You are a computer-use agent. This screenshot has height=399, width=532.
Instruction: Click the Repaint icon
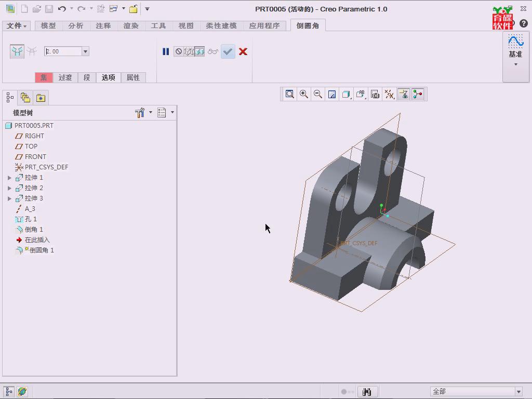(332, 94)
